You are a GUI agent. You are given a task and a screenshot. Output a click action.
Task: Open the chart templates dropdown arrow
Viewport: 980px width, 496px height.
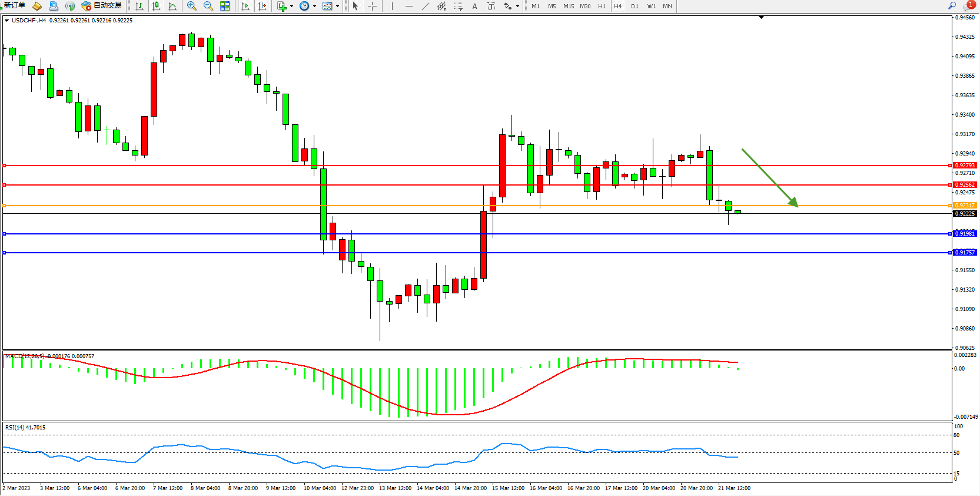(337, 6)
